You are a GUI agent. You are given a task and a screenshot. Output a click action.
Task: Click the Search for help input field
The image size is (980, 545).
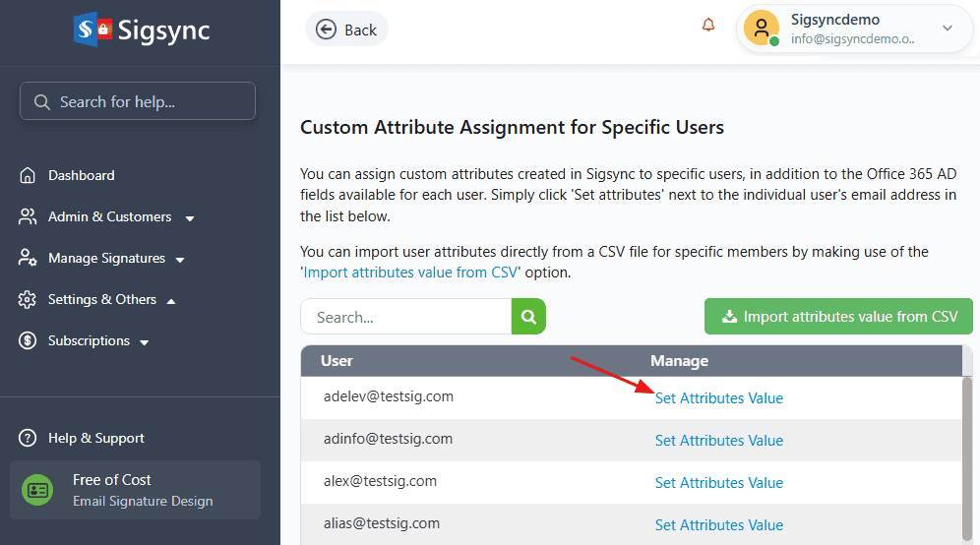click(138, 101)
